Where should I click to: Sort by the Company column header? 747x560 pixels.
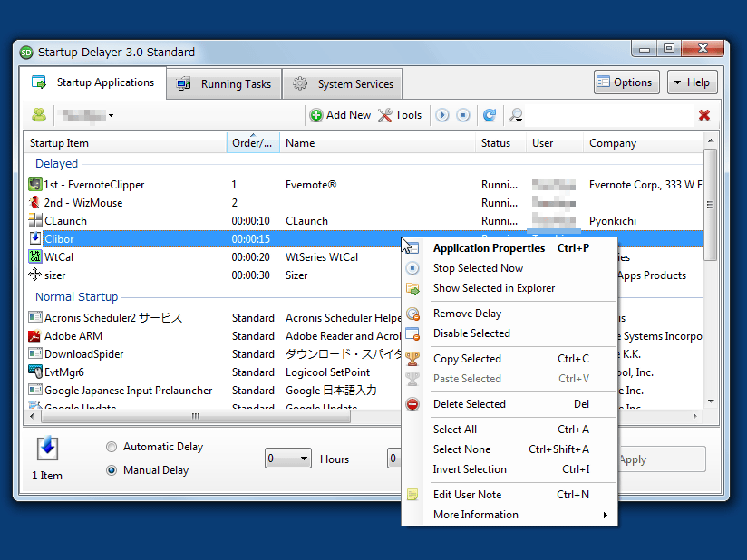point(643,143)
